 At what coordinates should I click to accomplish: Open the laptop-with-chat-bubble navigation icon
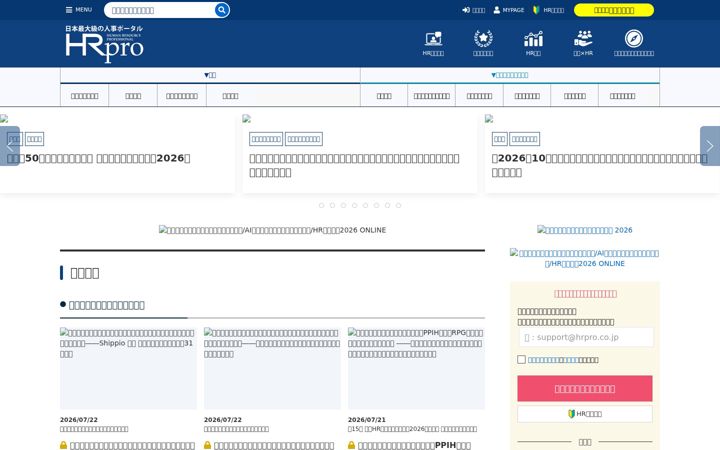pos(433,39)
